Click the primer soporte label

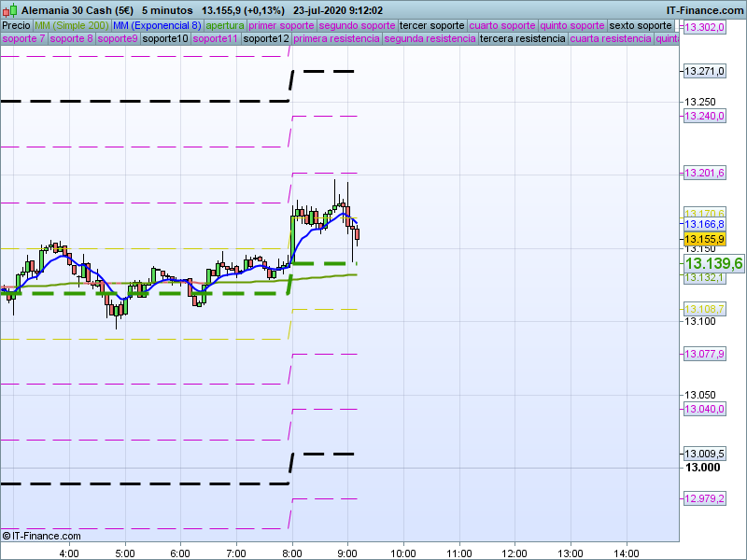(282, 26)
